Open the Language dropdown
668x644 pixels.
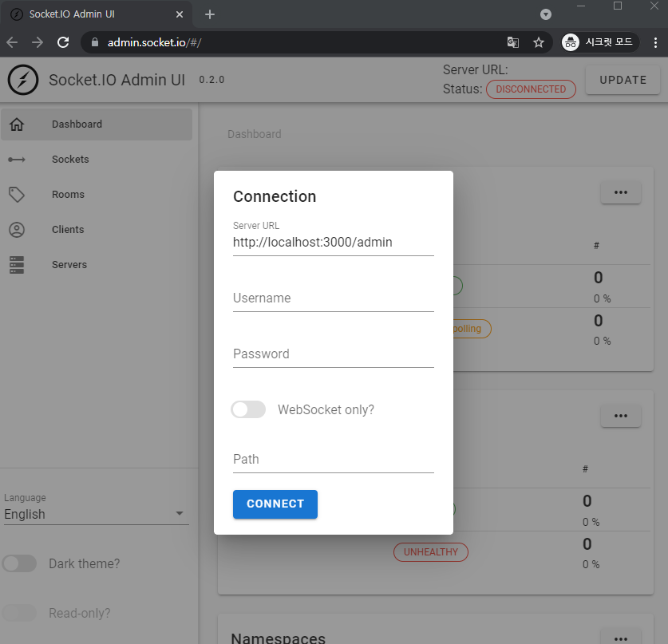tap(97, 514)
